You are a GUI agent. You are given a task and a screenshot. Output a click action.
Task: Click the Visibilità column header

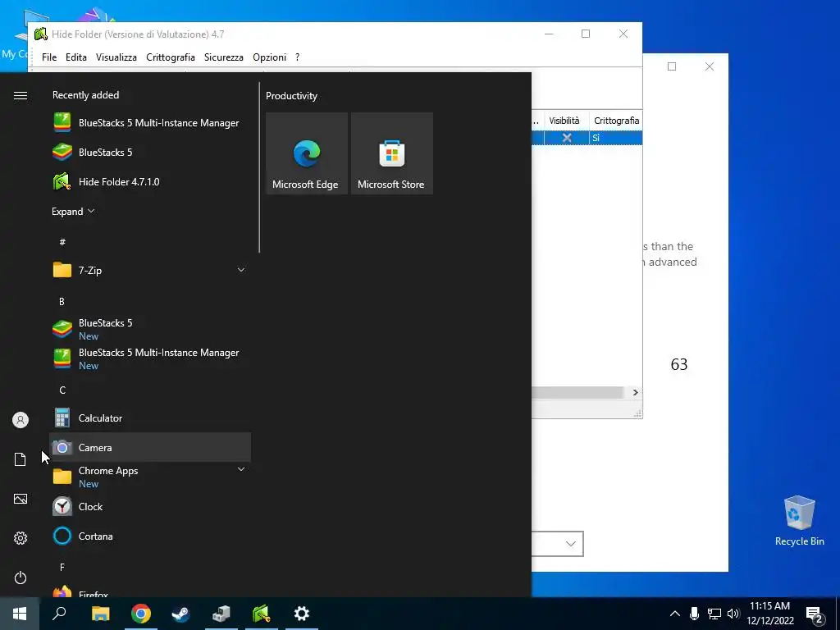pyautogui.click(x=566, y=121)
